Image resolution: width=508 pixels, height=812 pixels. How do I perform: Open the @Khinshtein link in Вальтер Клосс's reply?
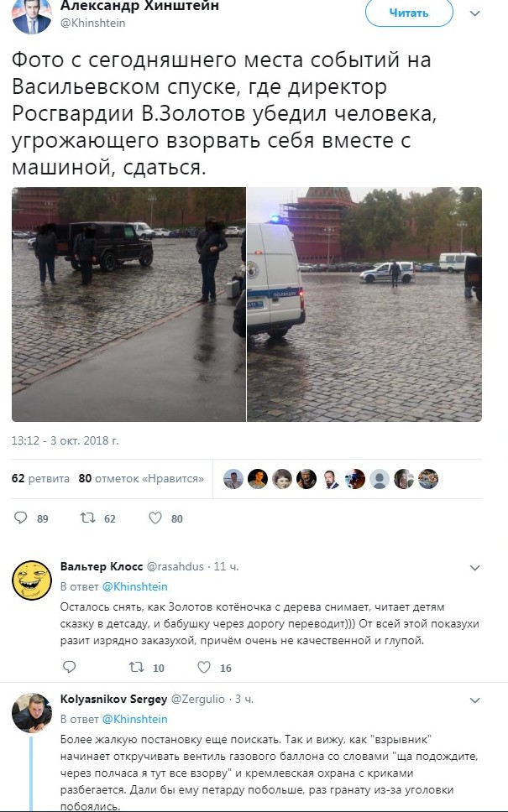pyautogui.click(x=135, y=586)
